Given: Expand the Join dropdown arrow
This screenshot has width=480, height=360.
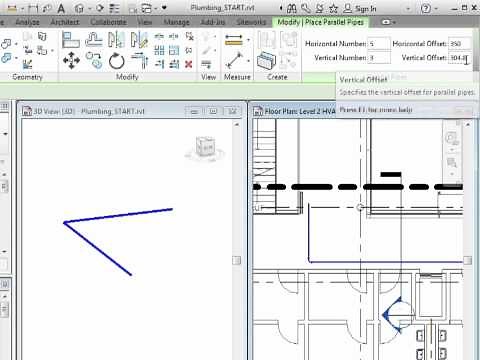Looking at the screenshot, I should (16, 58).
